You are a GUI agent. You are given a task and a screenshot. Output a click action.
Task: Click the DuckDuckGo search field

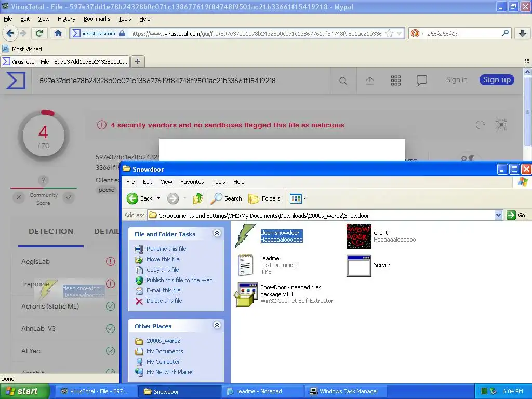[463, 33]
